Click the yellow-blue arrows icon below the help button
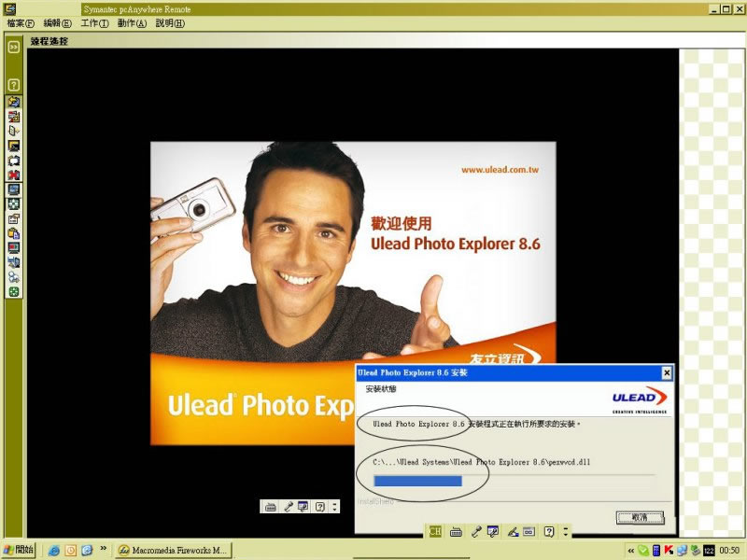Viewport: 747px width, 560px height. (13, 102)
